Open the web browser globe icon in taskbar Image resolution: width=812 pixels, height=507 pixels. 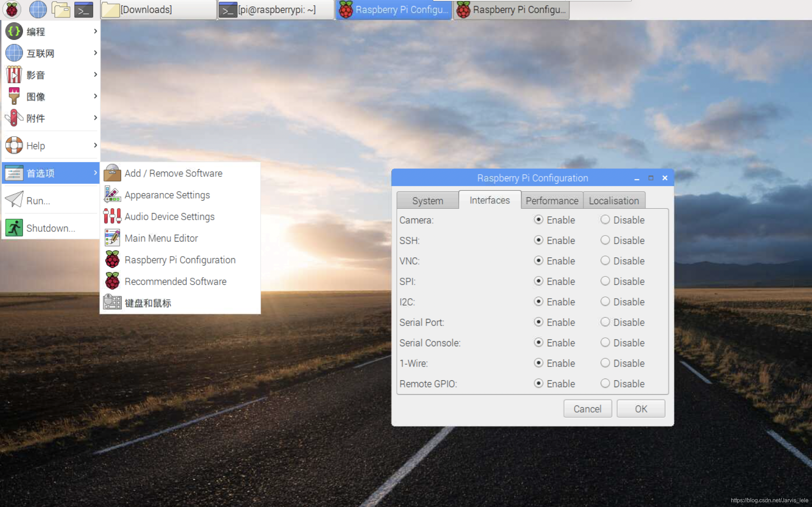38,9
